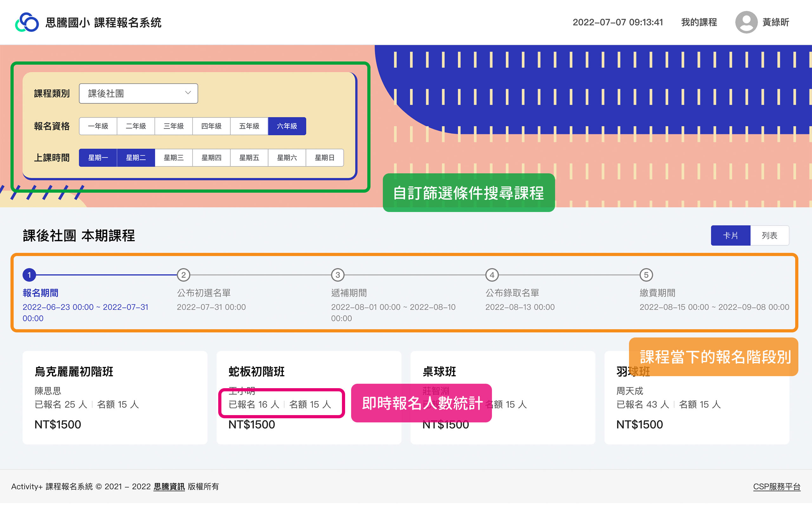Click step 1 circle 報名期間
The height and width of the screenshot is (507, 812).
coord(29,275)
